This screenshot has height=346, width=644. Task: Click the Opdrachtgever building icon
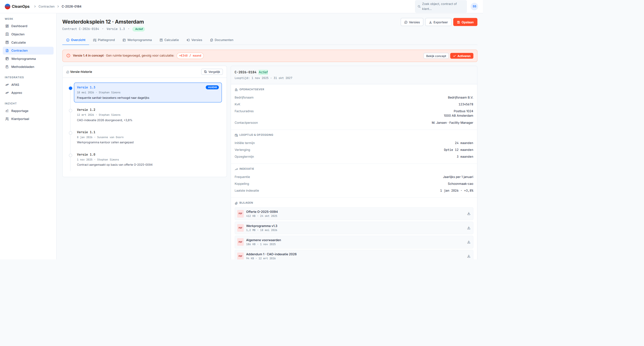point(236,90)
